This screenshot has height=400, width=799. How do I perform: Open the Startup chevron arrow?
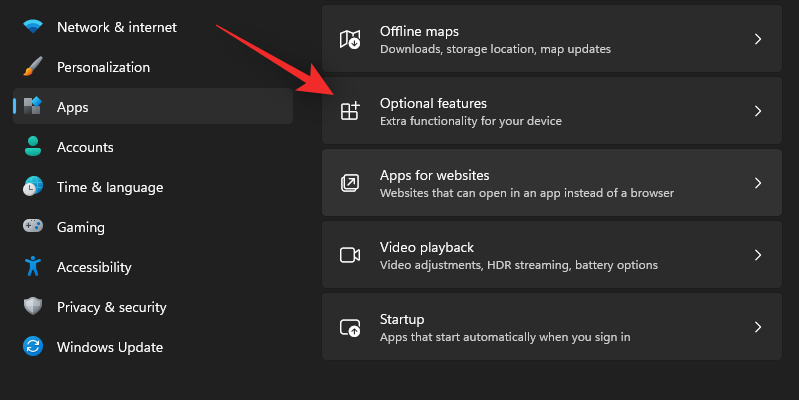point(758,327)
